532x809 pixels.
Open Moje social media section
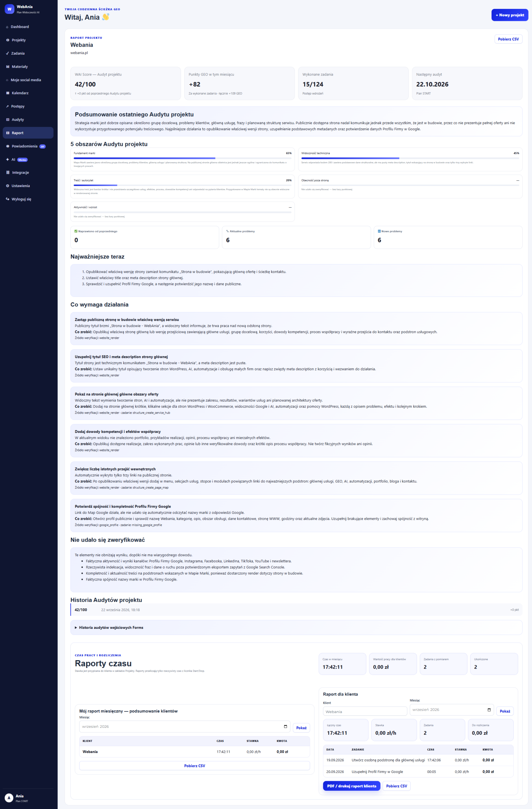pos(28,80)
